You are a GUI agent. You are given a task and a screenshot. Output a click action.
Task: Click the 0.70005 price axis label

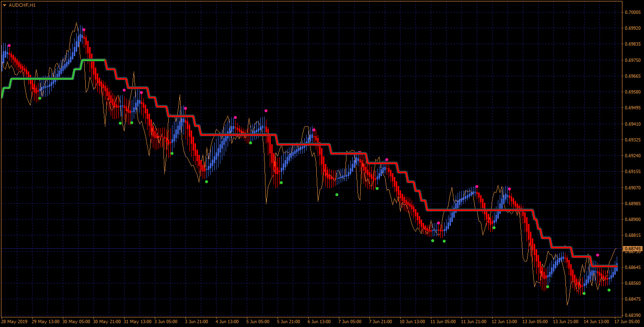tap(632, 12)
